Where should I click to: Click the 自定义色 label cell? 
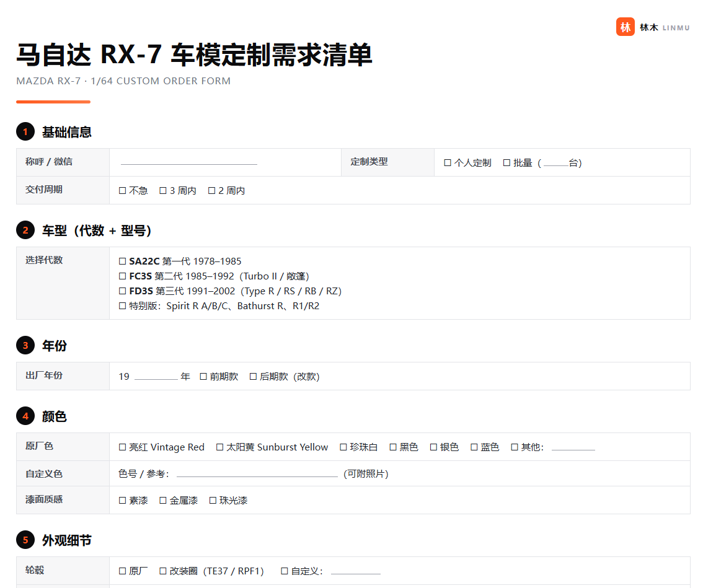point(63,474)
